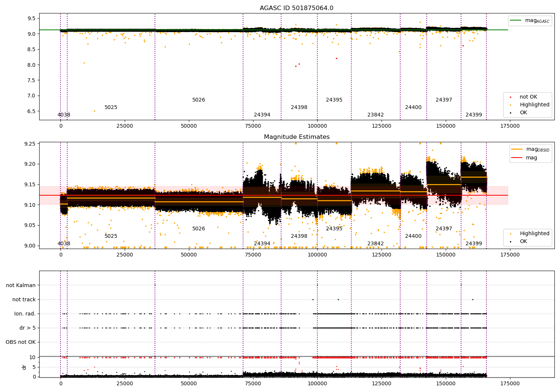Click obsid label 24394 in Magnitude Estimates plot
The height and width of the screenshot is (392, 560).
click(x=262, y=244)
